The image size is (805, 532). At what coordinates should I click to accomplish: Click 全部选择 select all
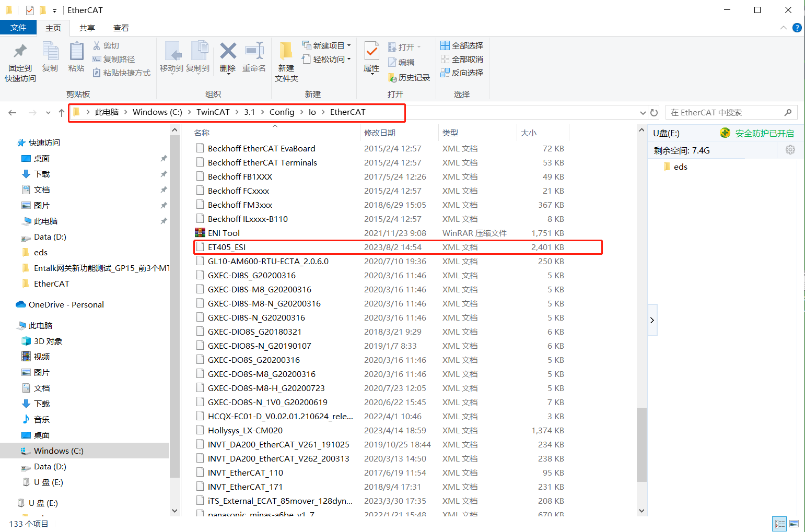pos(462,45)
